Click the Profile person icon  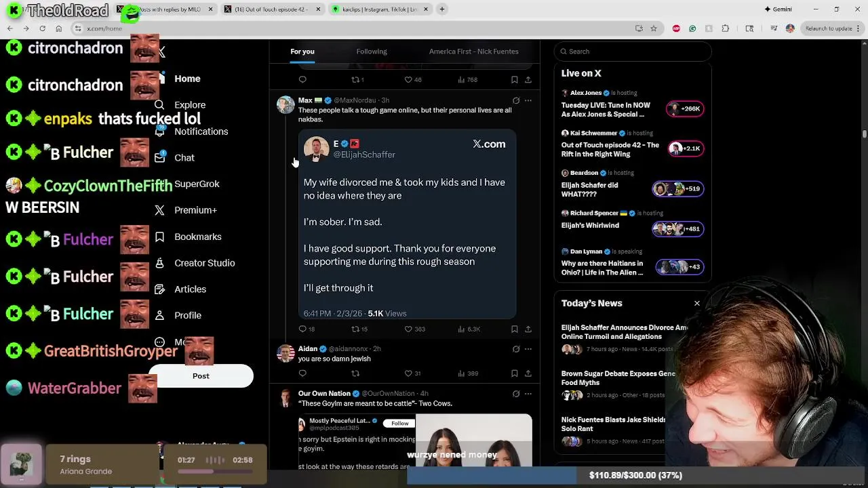click(159, 315)
